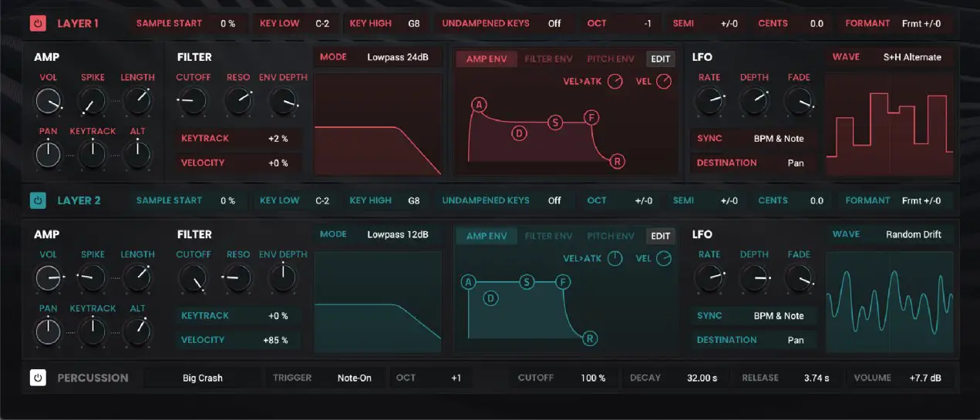The height and width of the screenshot is (420, 980).
Task: Click Layer 2 LFO DEPTH knob
Action: click(x=754, y=277)
